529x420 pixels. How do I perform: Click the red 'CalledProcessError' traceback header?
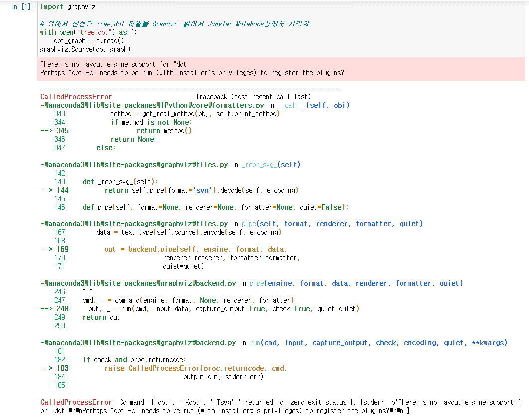pyautogui.click(x=76, y=97)
